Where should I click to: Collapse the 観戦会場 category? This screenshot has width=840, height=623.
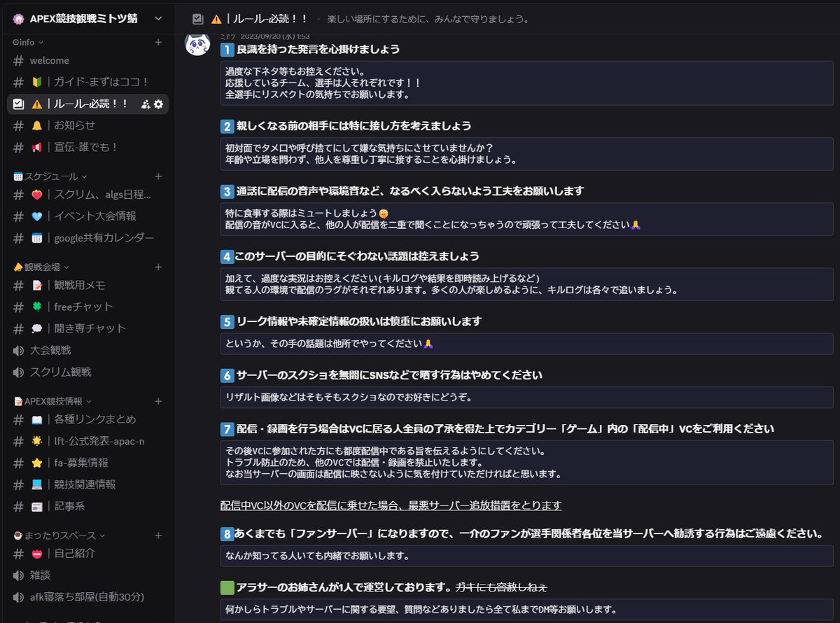pyautogui.click(x=41, y=267)
